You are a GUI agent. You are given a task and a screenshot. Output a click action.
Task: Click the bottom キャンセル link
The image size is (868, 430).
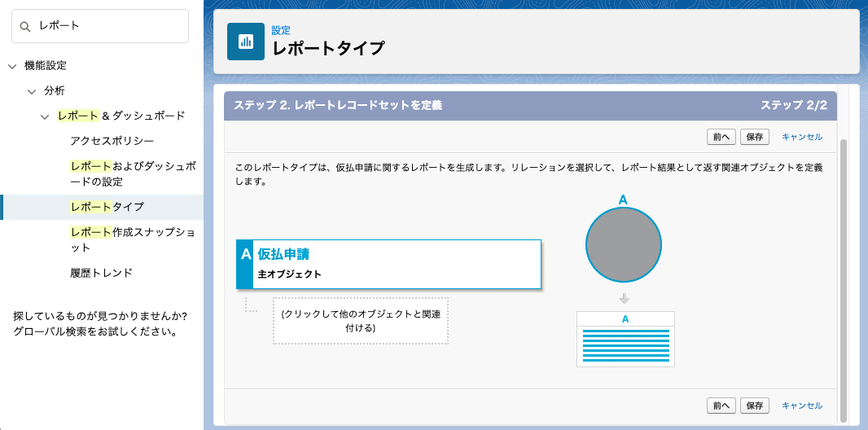[802, 406]
